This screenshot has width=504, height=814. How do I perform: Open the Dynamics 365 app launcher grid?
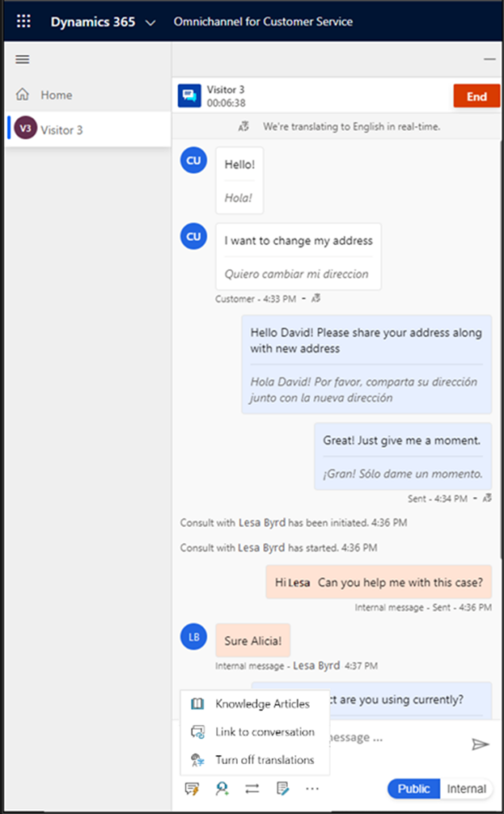(x=23, y=21)
